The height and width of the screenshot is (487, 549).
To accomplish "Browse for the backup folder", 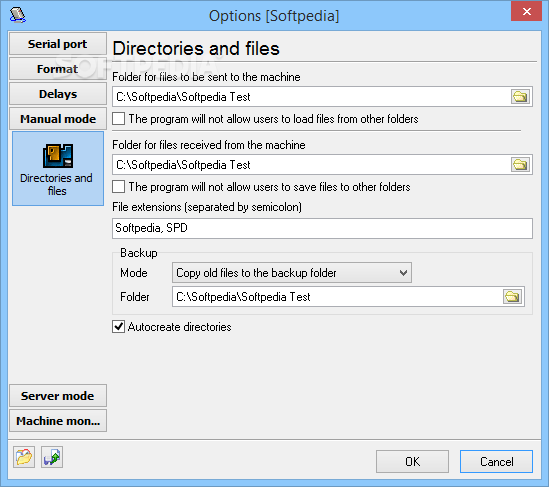I will (512, 297).
